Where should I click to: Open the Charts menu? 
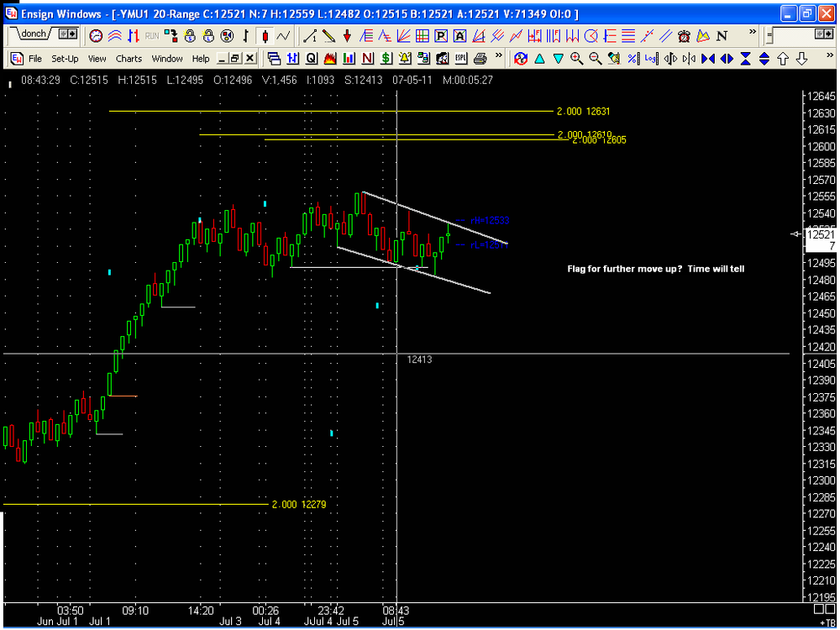(129, 59)
